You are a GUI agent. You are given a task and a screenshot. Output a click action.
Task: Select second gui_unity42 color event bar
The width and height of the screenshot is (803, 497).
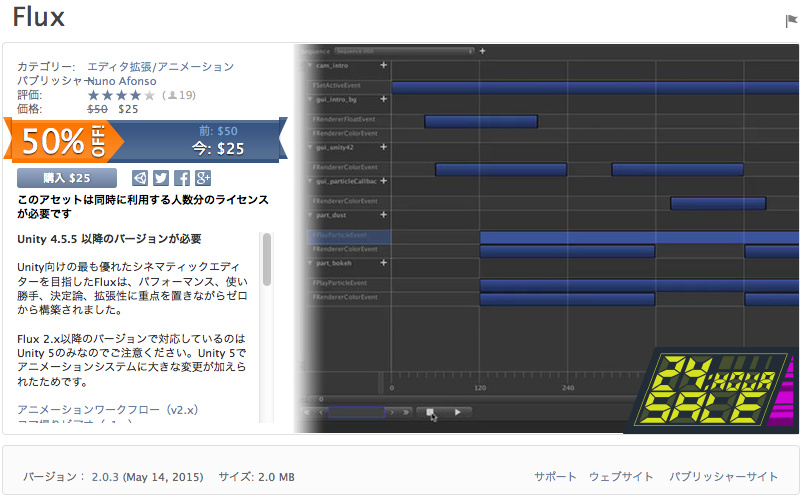[678, 170]
